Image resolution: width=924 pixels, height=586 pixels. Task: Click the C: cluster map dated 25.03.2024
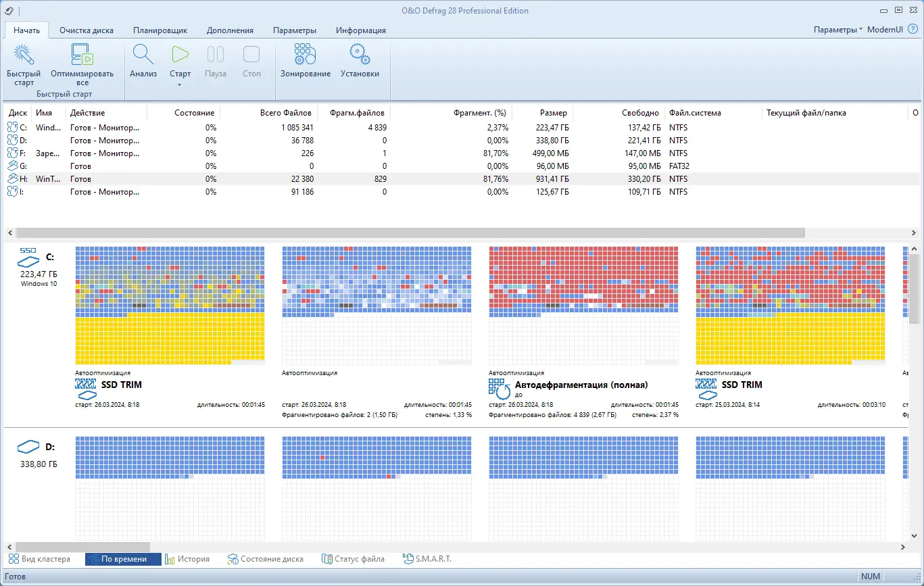pos(790,306)
